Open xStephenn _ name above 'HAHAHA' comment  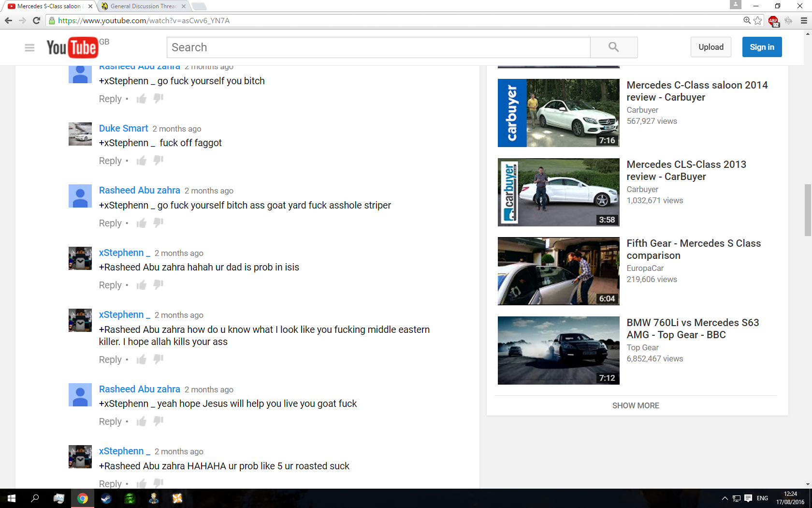pyautogui.click(x=125, y=451)
